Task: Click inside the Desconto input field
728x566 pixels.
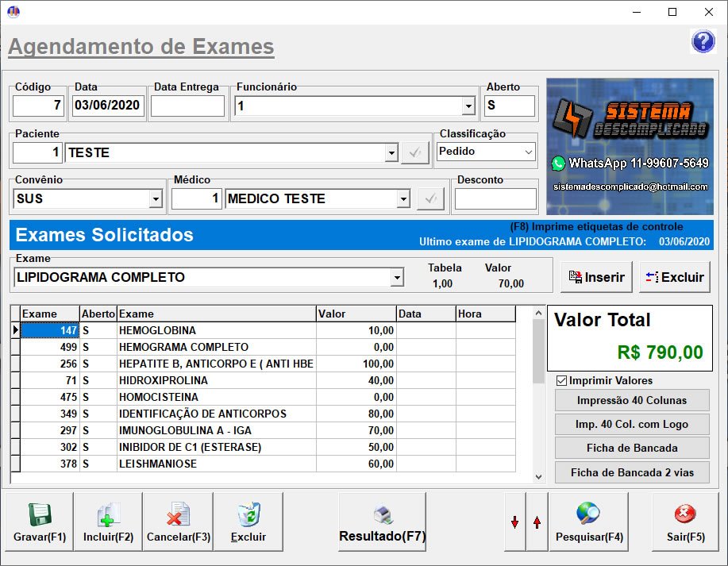Action: point(496,198)
